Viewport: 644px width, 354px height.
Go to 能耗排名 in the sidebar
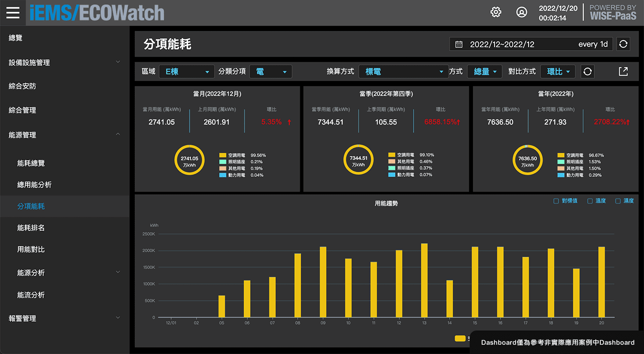click(31, 228)
